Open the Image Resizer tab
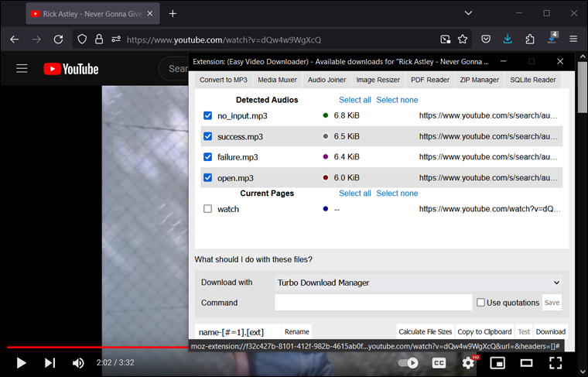 378,80
